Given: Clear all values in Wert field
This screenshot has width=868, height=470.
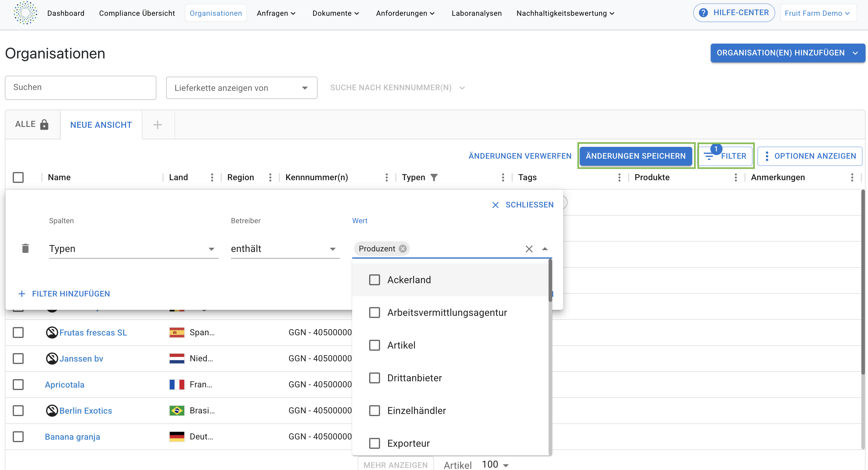Looking at the screenshot, I should point(529,249).
